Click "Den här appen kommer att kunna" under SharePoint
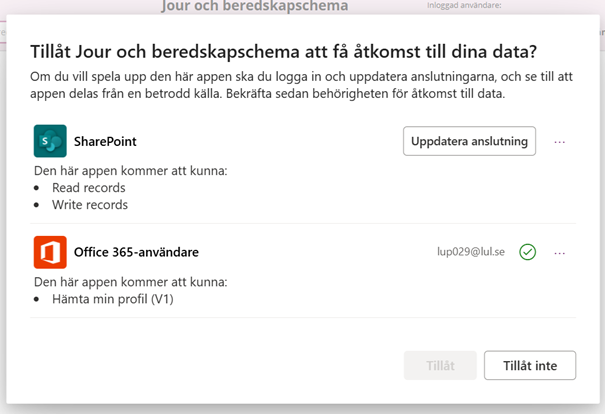The image size is (605, 414). pos(131,171)
